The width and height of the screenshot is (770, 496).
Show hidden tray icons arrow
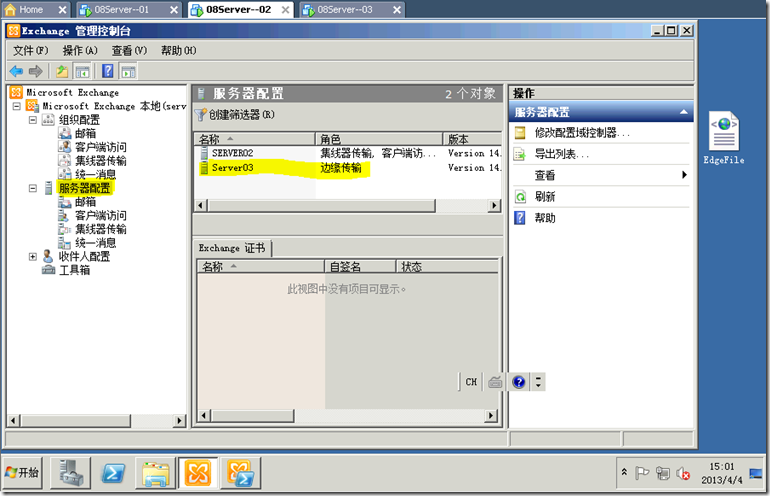pos(624,472)
